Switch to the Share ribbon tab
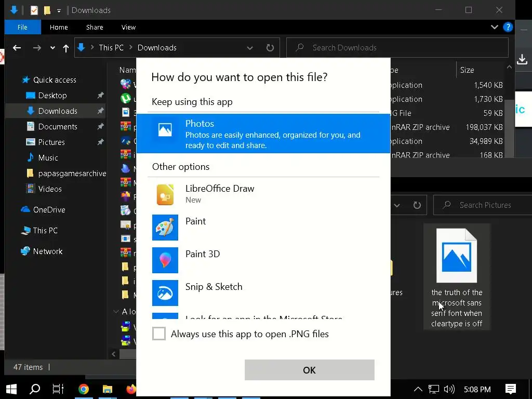 pos(95,27)
